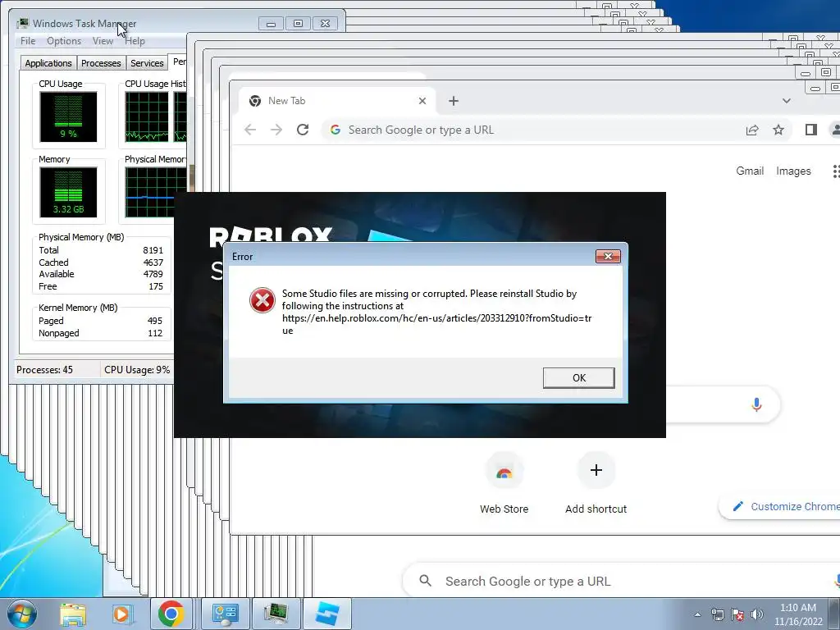840x630 pixels.
Task: Click volume speaker tray icon
Action: point(756,615)
